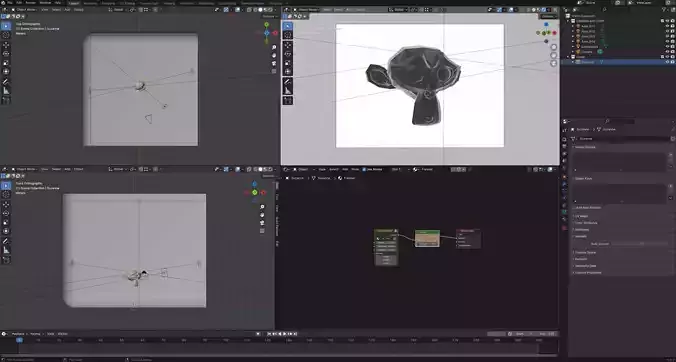Screen dimensions: 676x362
Task: Expand the Texture Space panel
Action: [585, 253]
